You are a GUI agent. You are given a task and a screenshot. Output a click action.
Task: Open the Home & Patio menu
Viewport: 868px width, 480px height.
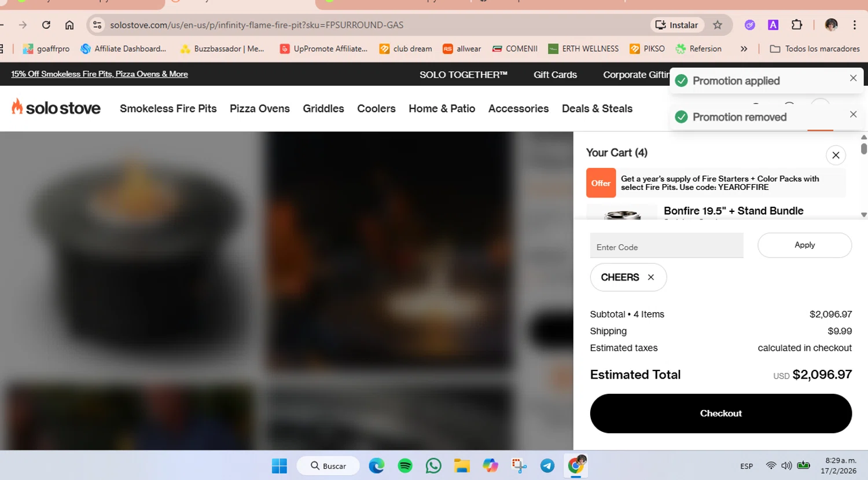point(442,108)
